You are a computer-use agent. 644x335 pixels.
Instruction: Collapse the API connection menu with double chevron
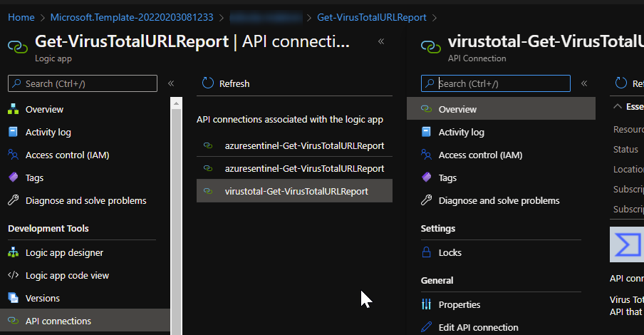(x=584, y=83)
